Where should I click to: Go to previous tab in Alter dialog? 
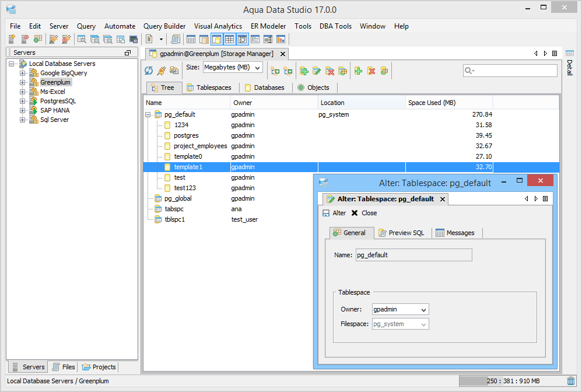click(527, 198)
